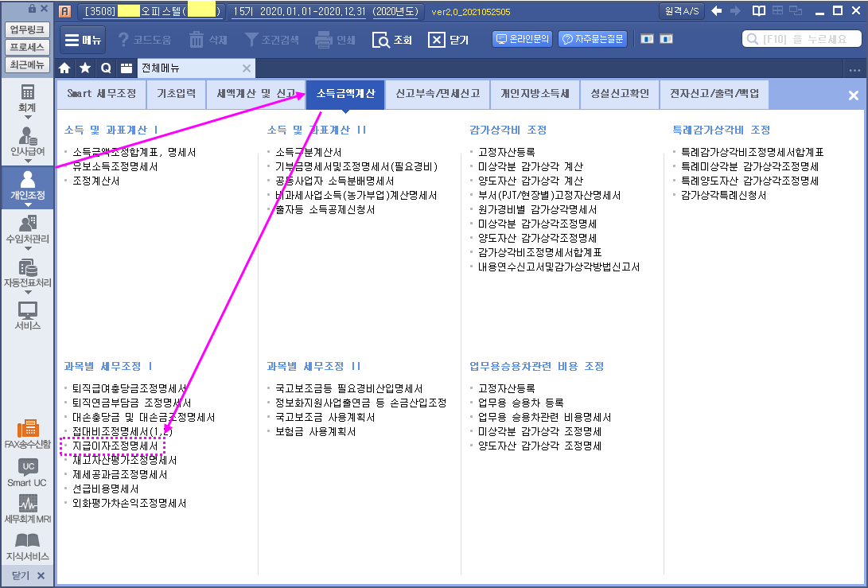Focus the F10 search input field
868x588 pixels.
point(802,39)
